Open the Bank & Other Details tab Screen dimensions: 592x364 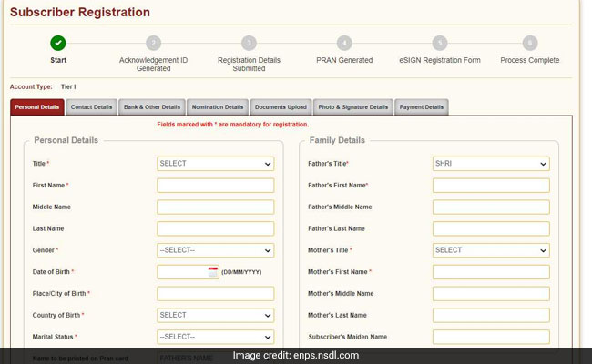point(152,107)
